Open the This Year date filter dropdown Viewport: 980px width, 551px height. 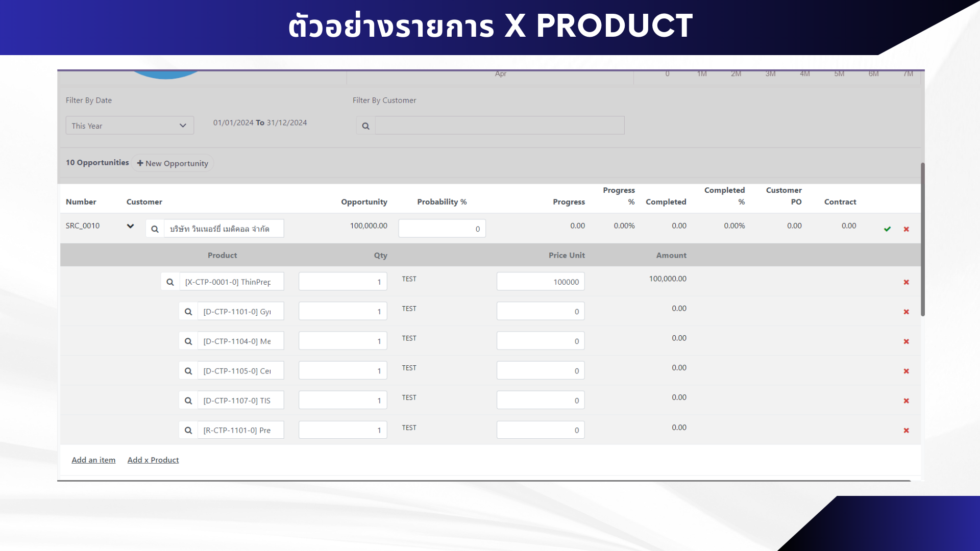click(130, 126)
